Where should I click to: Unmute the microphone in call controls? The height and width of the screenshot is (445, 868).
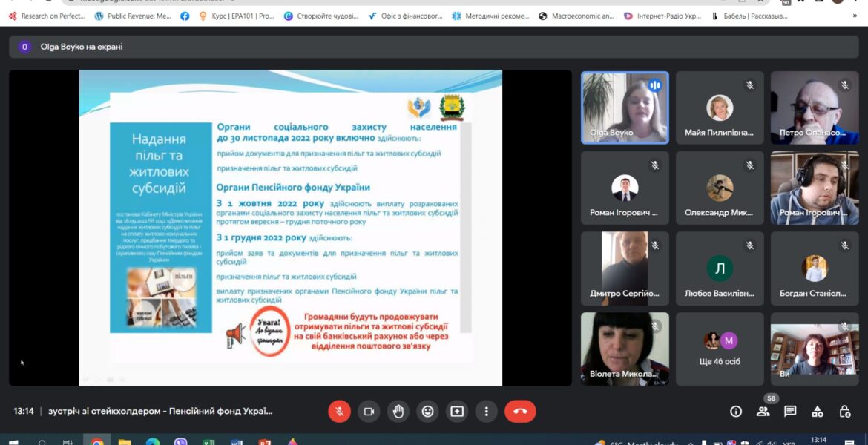click(339, 411)
